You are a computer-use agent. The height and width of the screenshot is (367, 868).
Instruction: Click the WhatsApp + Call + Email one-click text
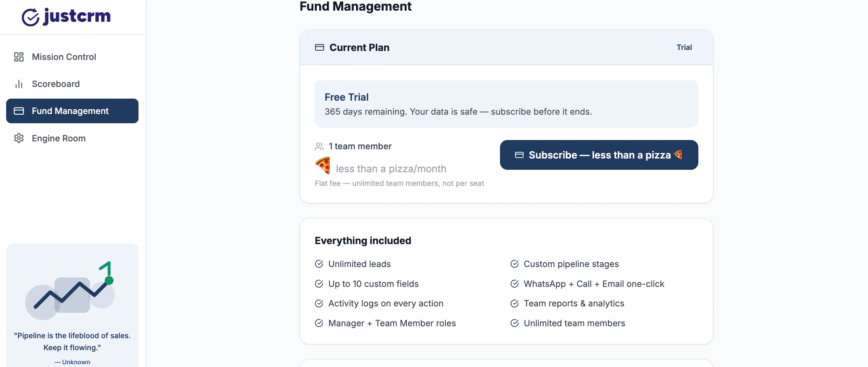pos(594,284)
